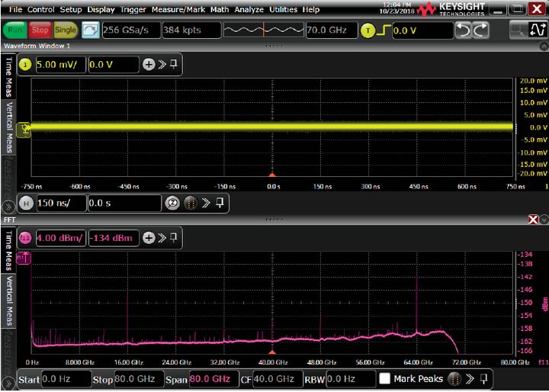Click the pin icon on FFT bottom bar
Image resolution: width=549 pixels, height=392 pixels.
pos(483,379)
